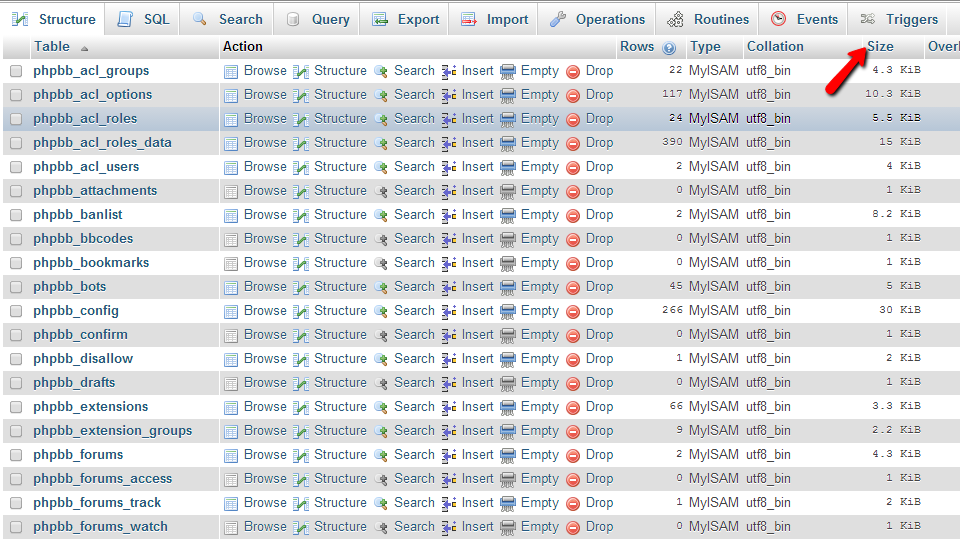Click the Type column header
This screenshot has width=960, height=540.
(705, 46)
